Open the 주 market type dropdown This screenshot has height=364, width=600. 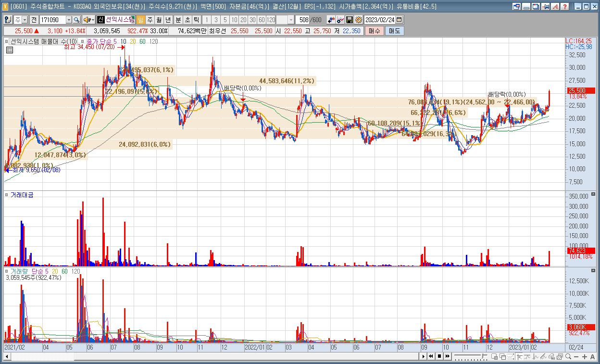tap(25, 20)
